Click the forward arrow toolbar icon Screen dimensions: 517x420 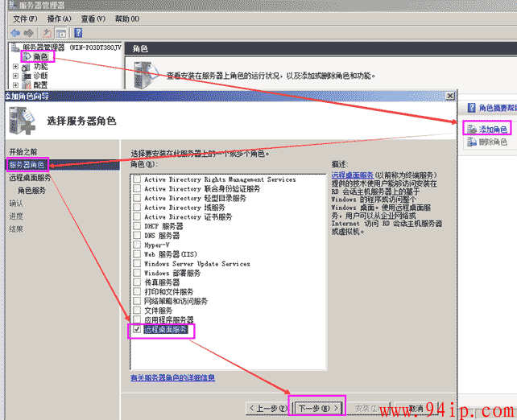point(29,33)
